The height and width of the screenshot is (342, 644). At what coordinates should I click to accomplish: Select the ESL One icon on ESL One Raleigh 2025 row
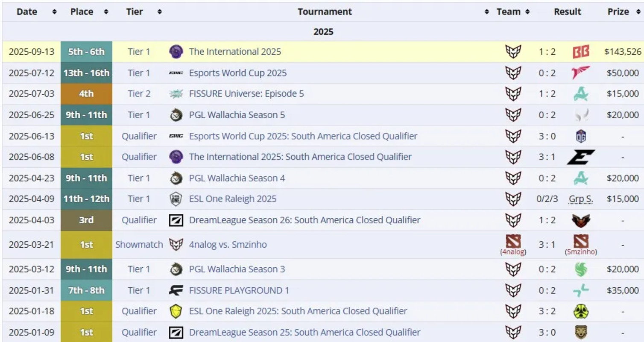pos(177,199)
